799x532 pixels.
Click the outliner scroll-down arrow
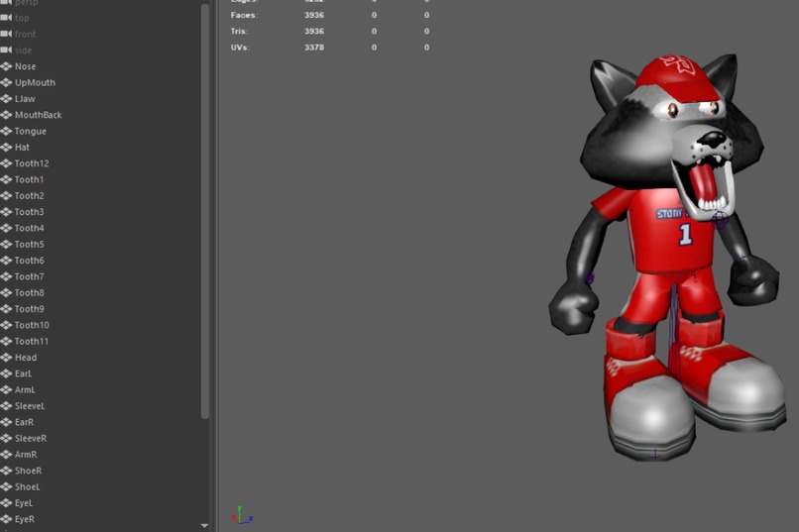tap(204, 526)
